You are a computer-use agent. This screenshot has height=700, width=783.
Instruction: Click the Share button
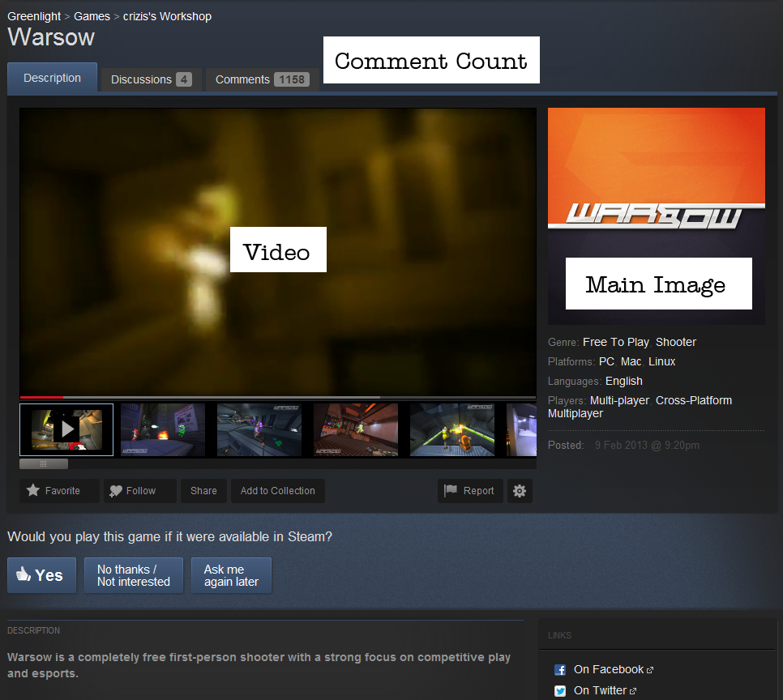point(203,491)
